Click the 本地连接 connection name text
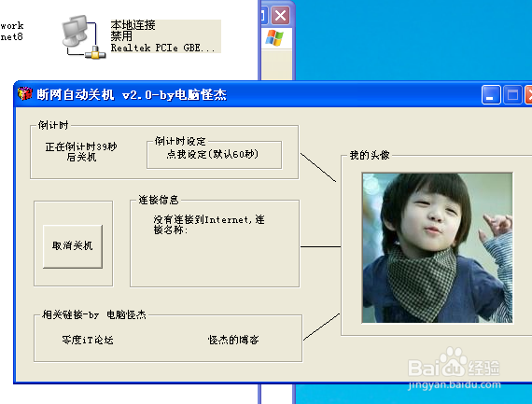This screenshot has height=404, width=532. (133, 25)
